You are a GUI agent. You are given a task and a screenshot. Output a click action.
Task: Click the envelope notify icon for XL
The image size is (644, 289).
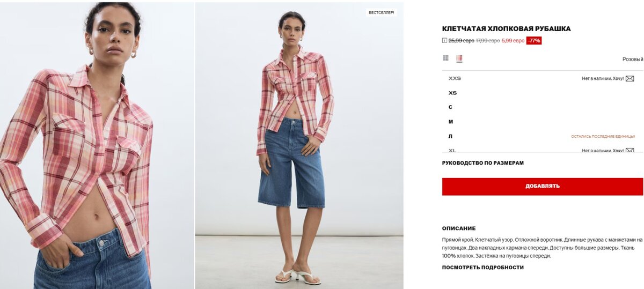point(630,151)
